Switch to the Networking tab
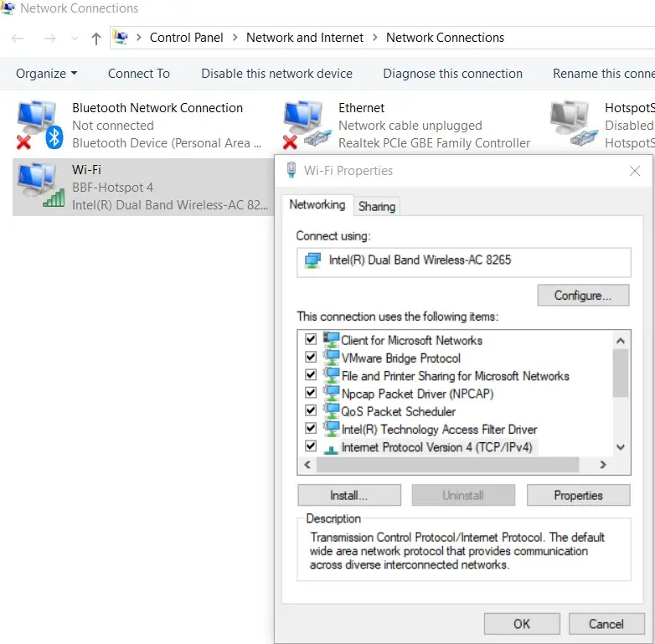655x644 pixels. (x=317, y=204)
